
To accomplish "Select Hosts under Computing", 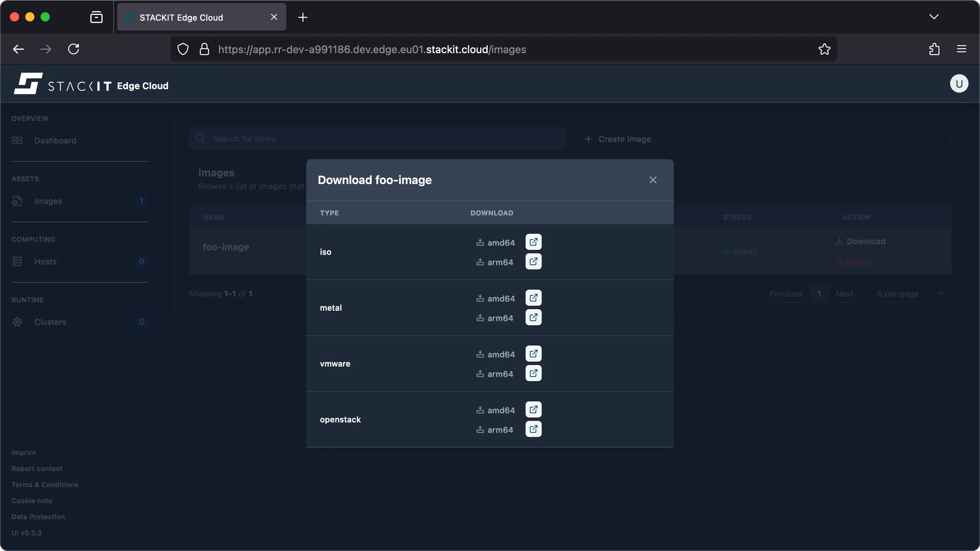I will [x=45, y=261].
